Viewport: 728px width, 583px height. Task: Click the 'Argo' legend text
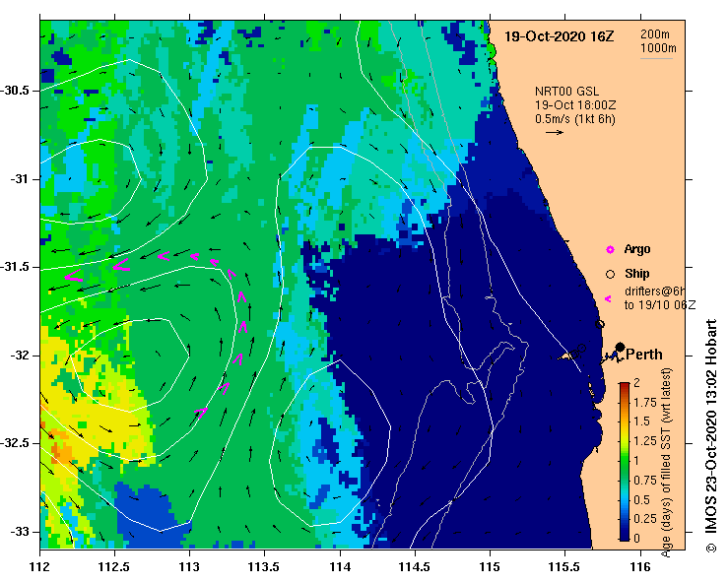click(x=637, y=249)
